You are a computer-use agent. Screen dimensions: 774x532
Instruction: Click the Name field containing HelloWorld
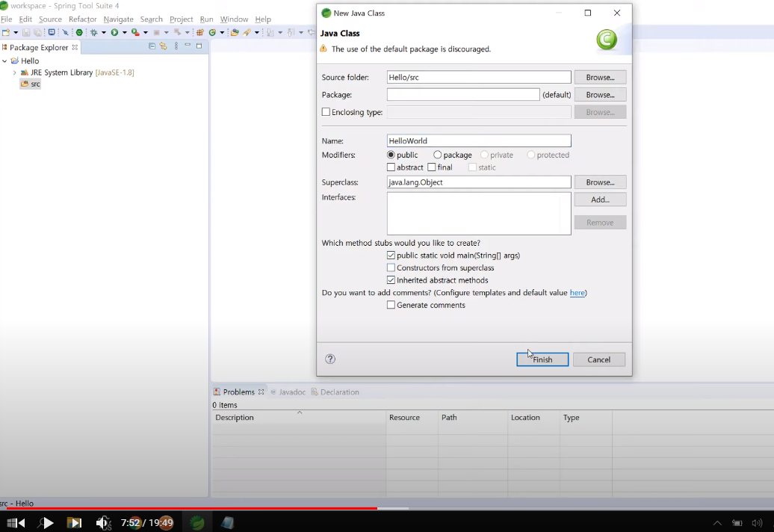click(x=479, y=140)
